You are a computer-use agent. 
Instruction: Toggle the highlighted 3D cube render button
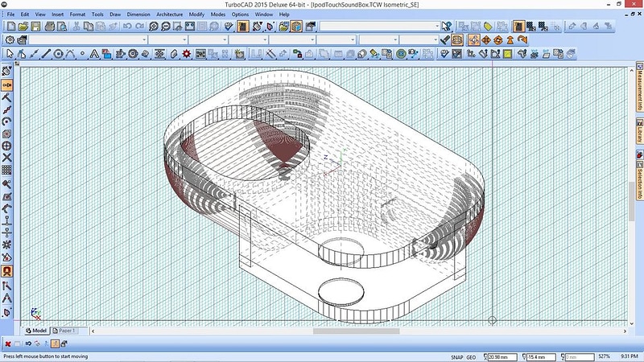pos(296,27)
